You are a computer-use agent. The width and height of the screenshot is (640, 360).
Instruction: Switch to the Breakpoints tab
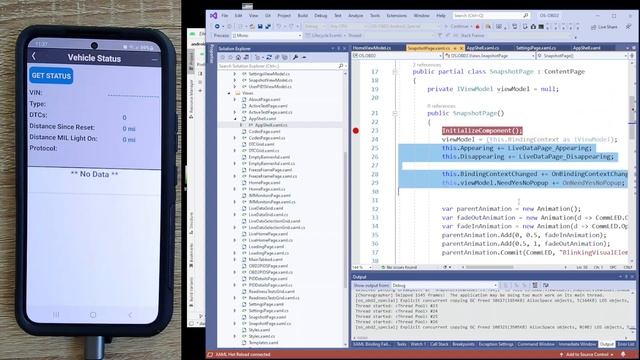coord(463,344)
